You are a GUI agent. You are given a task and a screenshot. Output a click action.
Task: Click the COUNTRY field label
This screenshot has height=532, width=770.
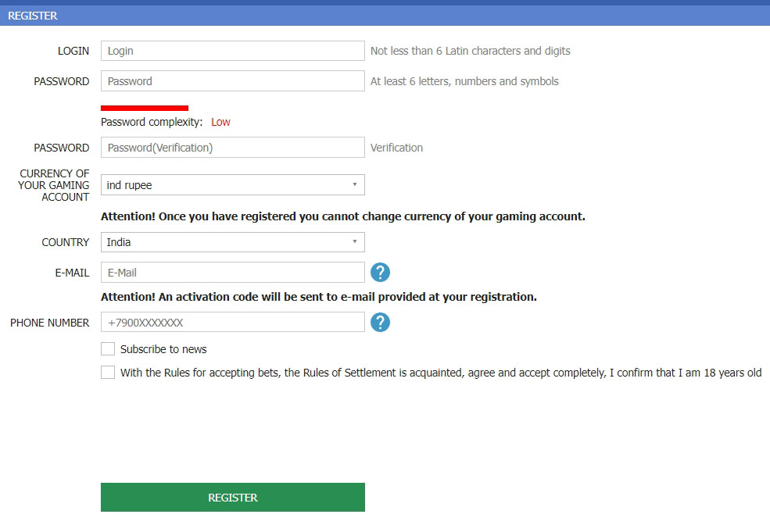click(x=66, y=242)
